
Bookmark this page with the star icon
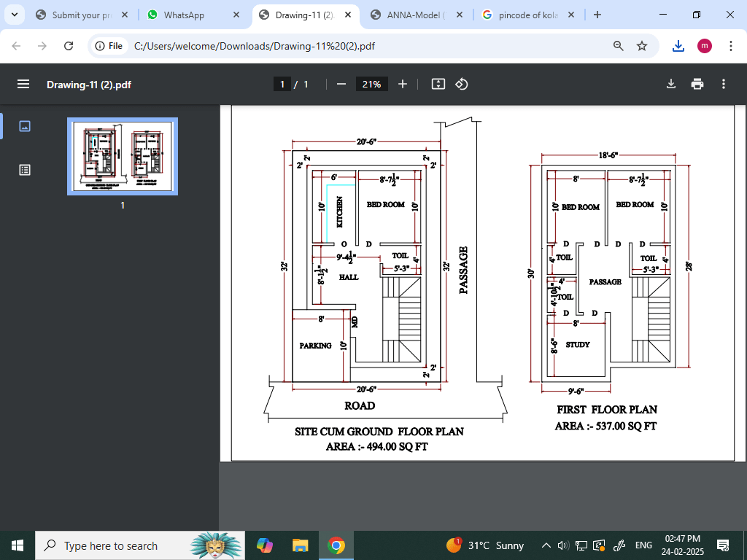[642, 46]
